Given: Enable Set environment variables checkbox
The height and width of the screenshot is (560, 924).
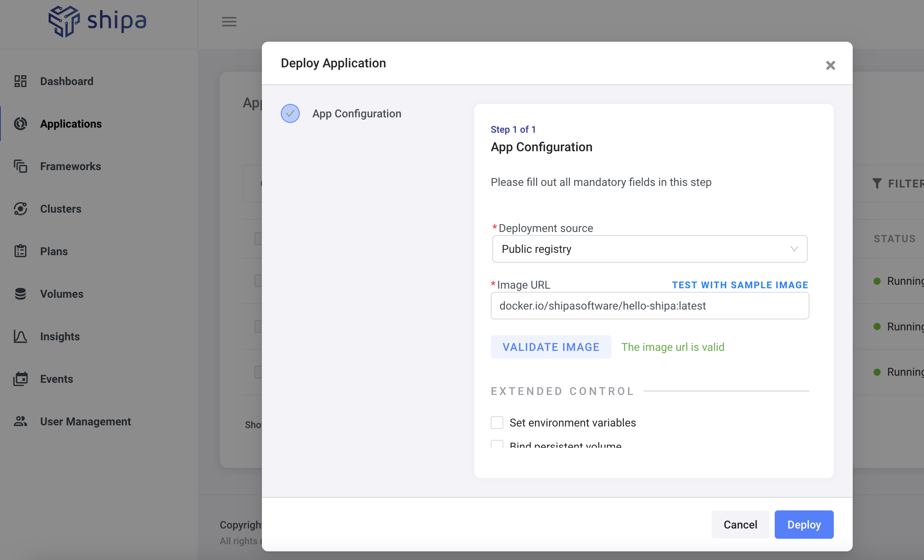Looking at the screenshot, I should (497, 423).
